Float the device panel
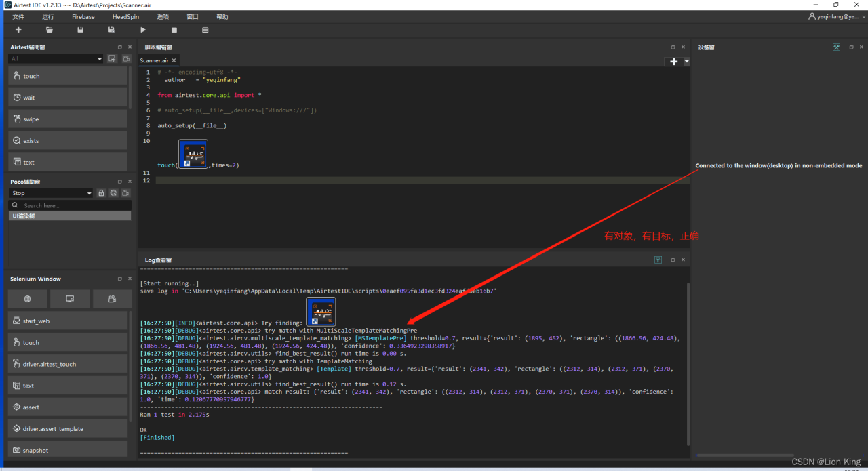868x471 pixels. click(x=851, y=47)
